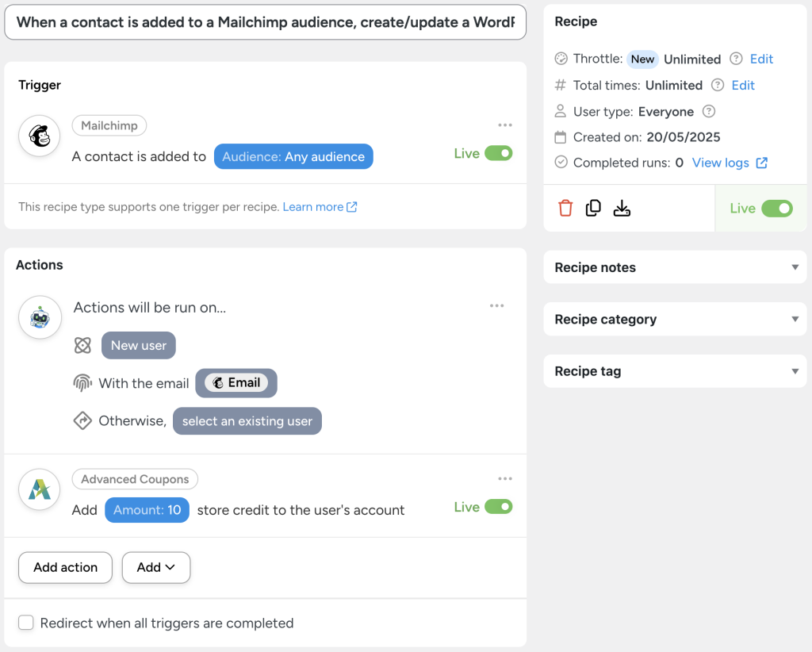The height and width of the screenshot is (652, 812).
Task: Duplicate the recipe with the copy icon
Action: tap(593, 208)
